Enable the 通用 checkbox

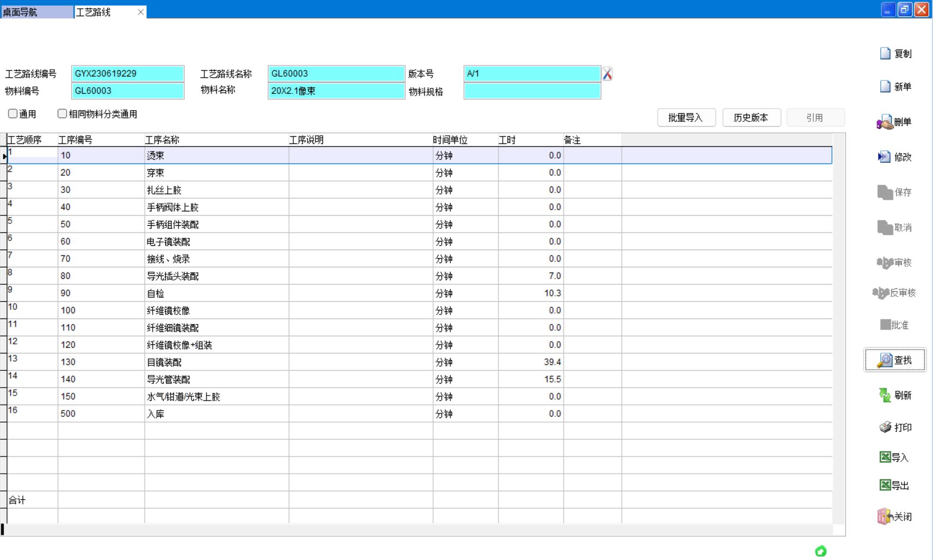[13, 114]
